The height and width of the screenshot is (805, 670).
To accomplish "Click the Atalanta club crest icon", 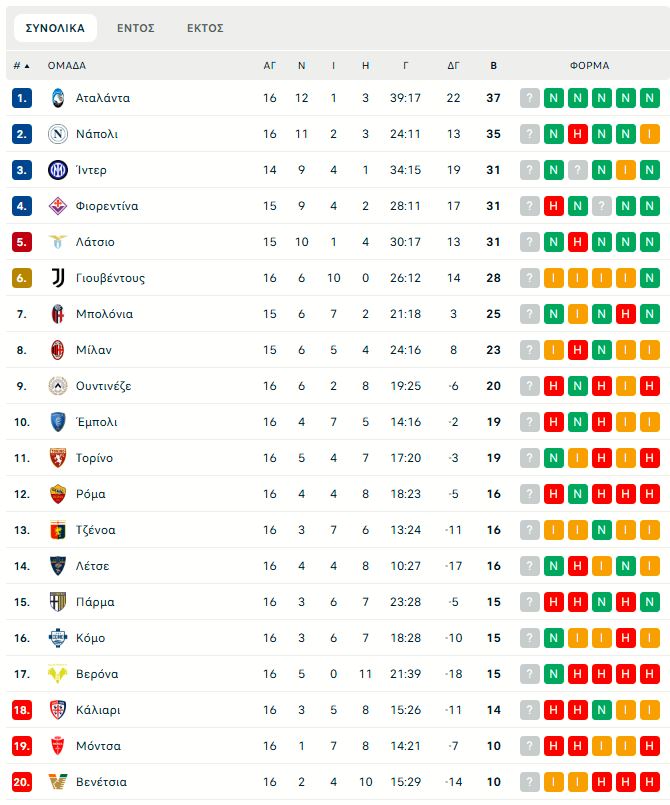I will pos(57,98).
